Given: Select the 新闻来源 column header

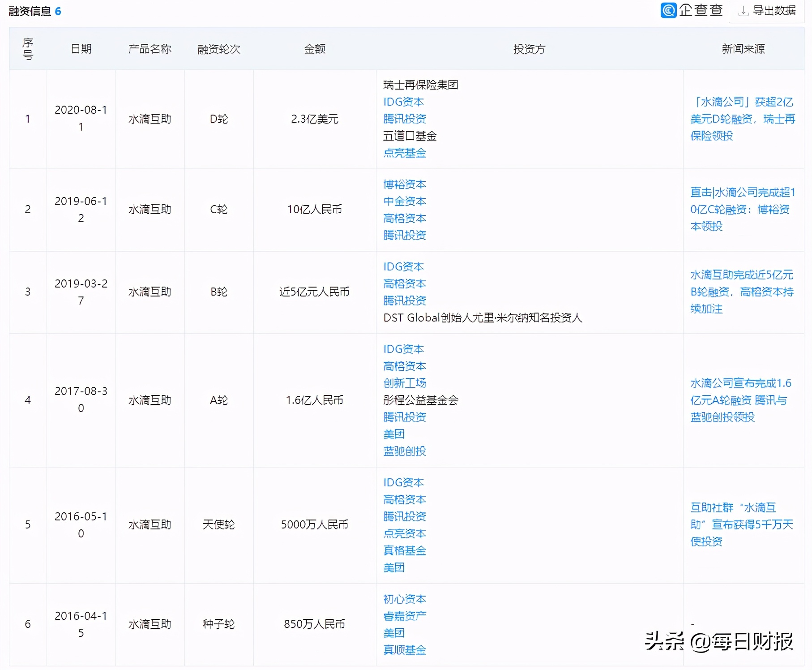Looking at the screenshot, I should pyautogui.click(x=743, y=49).
